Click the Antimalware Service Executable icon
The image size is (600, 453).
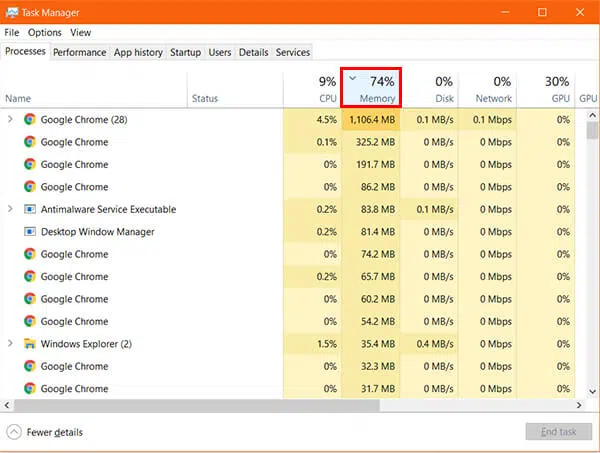pyautogui.click(x=30, y=210)
